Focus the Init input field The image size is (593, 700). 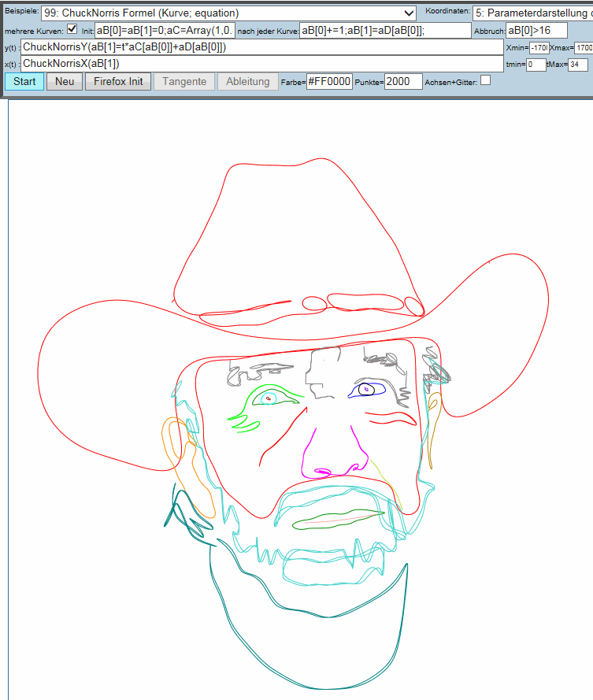(x=165, y=31)
